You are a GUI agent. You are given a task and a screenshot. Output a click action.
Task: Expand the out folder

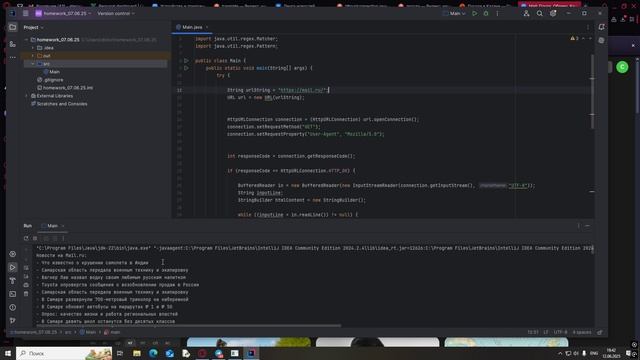pos(33,56)
